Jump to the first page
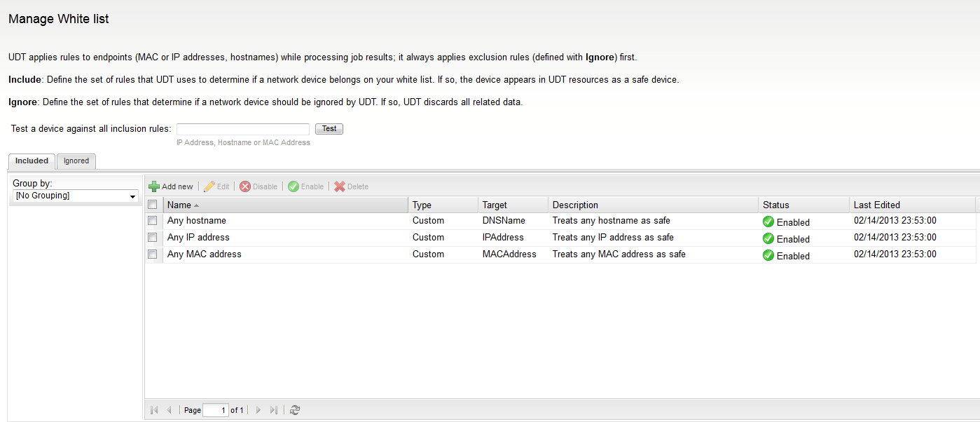 pyautogui.click(x=153, y=409)
